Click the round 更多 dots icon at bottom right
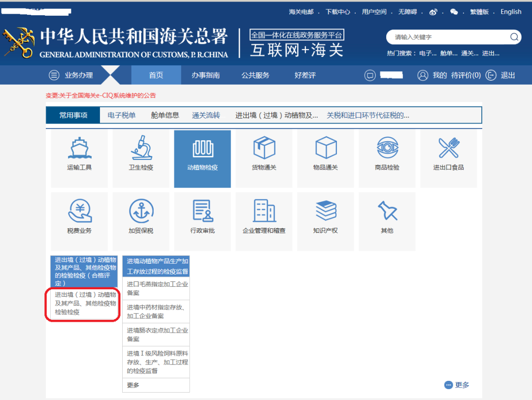The height and width of the screenshot is (400, 532). coord(449,385)
